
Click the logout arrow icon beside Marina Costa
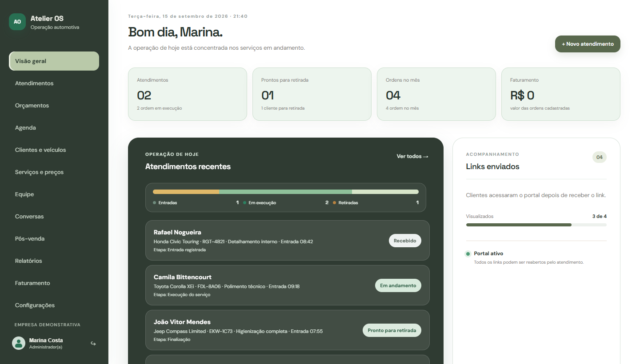[x=93, y=343]
